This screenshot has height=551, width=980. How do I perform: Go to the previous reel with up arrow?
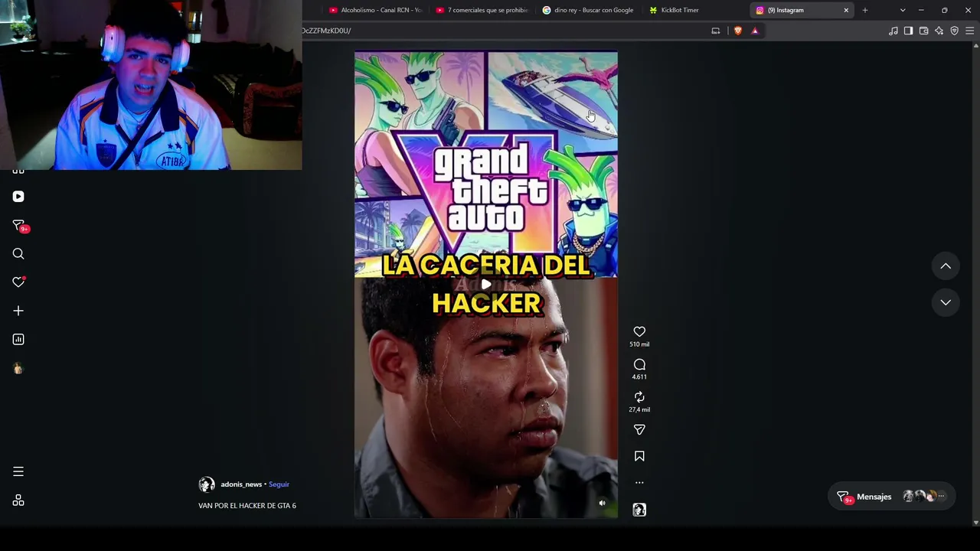(946, 266)
